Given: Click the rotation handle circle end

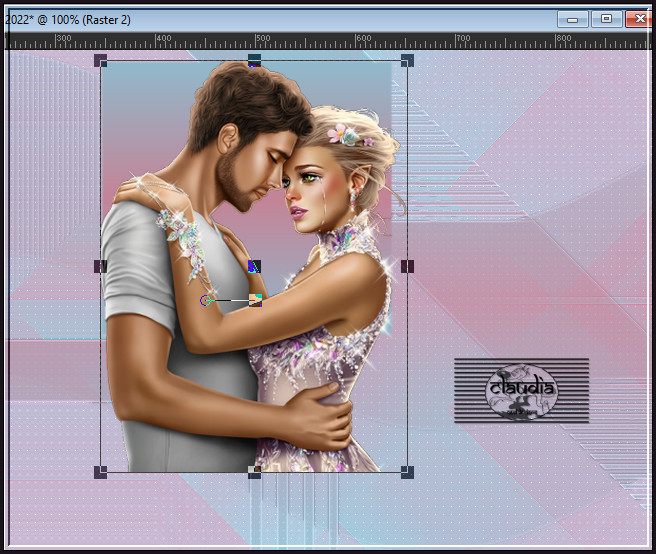Looking at the screenshot, I should pos(205,300).
